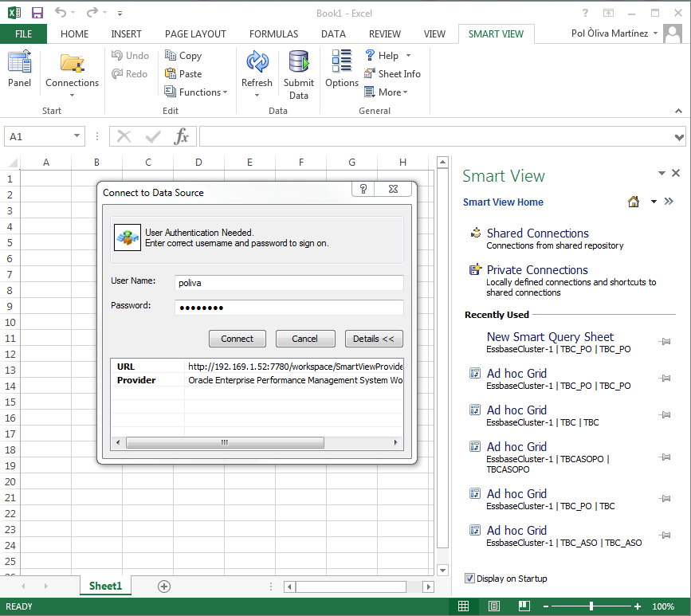Select the Sheet1 tab
Viewport: 691px width, 616px height.
point(105,586)
